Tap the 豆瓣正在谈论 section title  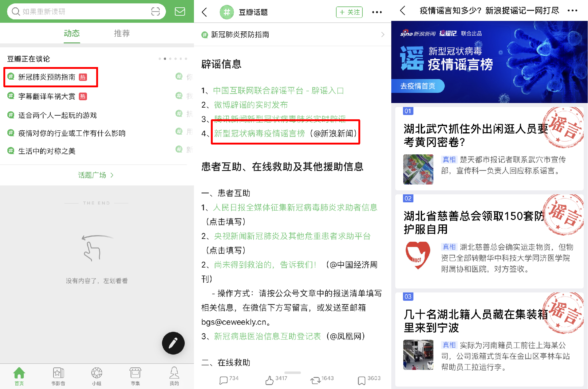pyautogui.click(x=29, y=59)
